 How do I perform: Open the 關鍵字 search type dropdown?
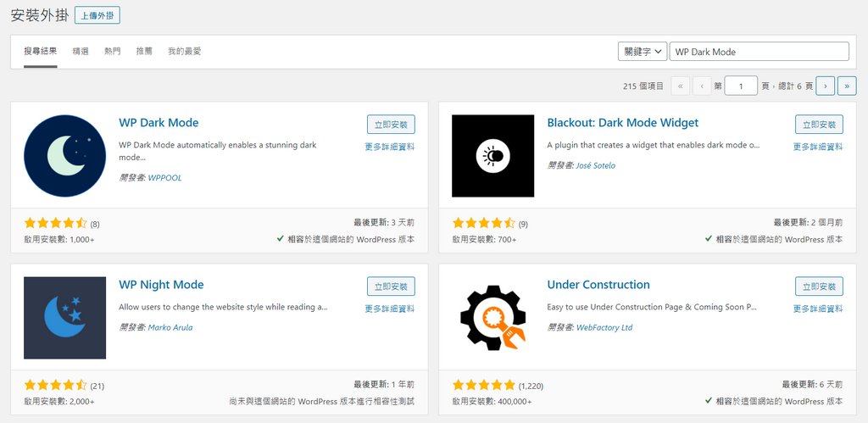click(642, 52)
